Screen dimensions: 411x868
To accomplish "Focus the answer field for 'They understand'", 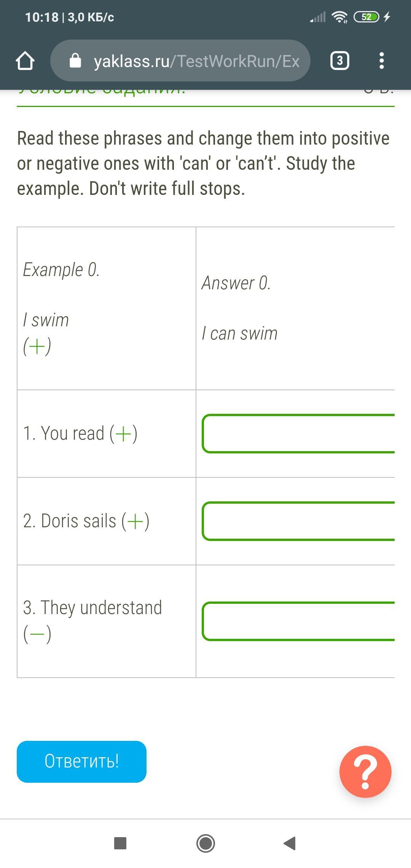I will (x=298, y=621).
